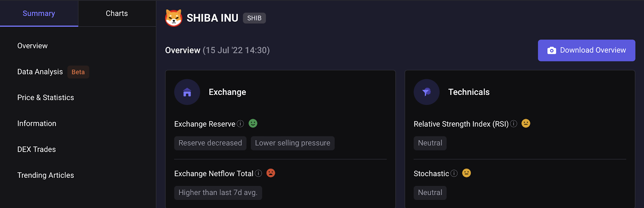Open the Relative Strength Index info icon

[x=514, y=124]
